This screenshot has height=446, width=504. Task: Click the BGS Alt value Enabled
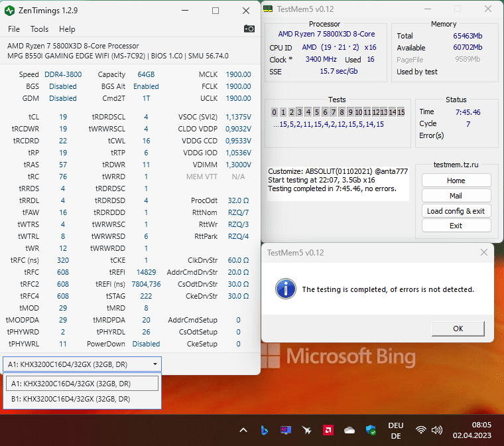(146, 86)
